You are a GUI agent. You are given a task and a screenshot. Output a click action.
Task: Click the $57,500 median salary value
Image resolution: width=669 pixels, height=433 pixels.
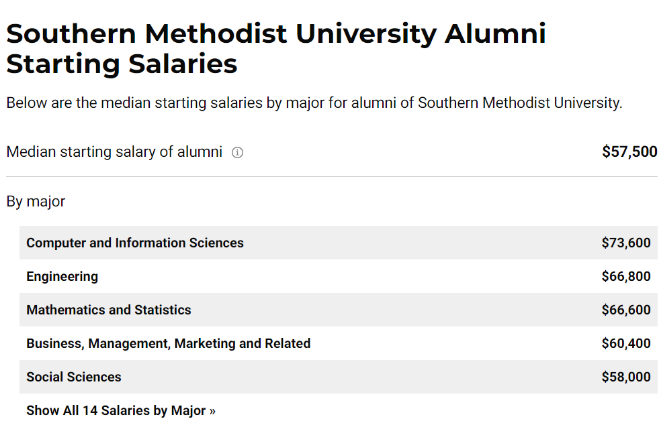pyautogui.click(x=629, y=152)
